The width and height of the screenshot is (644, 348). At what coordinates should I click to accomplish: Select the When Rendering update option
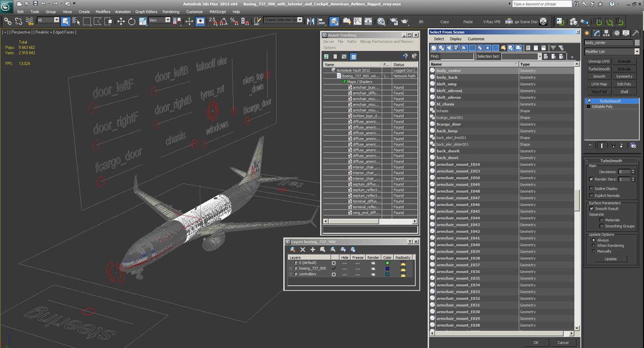coord(594,245)
